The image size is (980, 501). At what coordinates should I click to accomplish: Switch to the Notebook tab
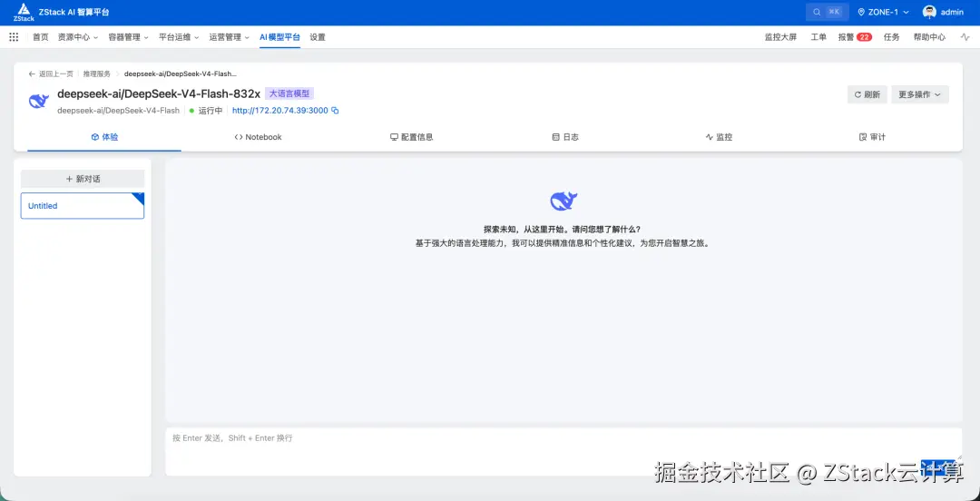pyautogui.click(x=258, y=137)
